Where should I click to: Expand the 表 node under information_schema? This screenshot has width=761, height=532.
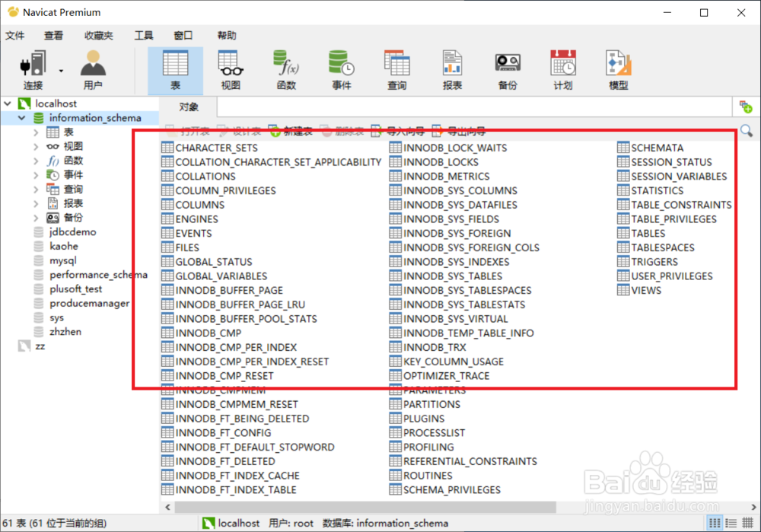34,132
